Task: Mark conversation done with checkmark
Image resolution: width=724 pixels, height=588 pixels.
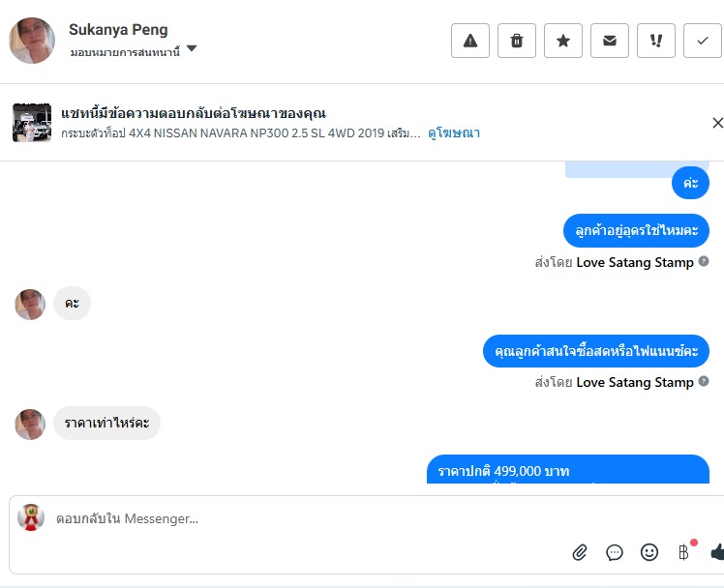Action: (703, 41)
